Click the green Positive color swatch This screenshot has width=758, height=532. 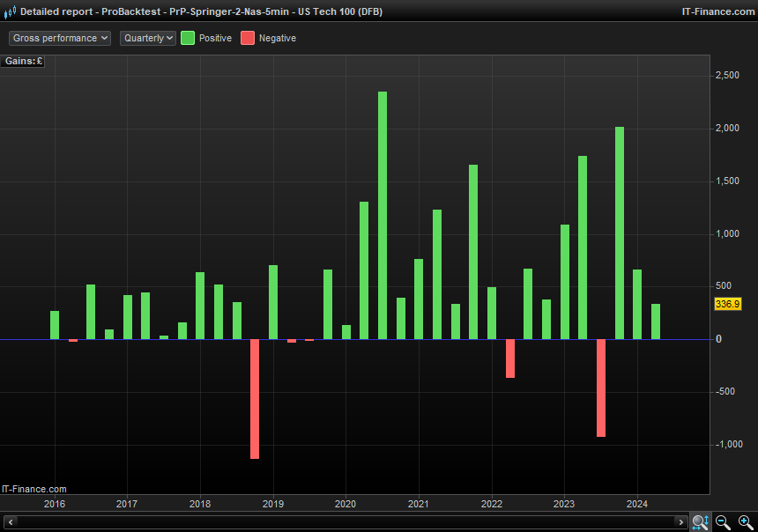pos(188,38)
